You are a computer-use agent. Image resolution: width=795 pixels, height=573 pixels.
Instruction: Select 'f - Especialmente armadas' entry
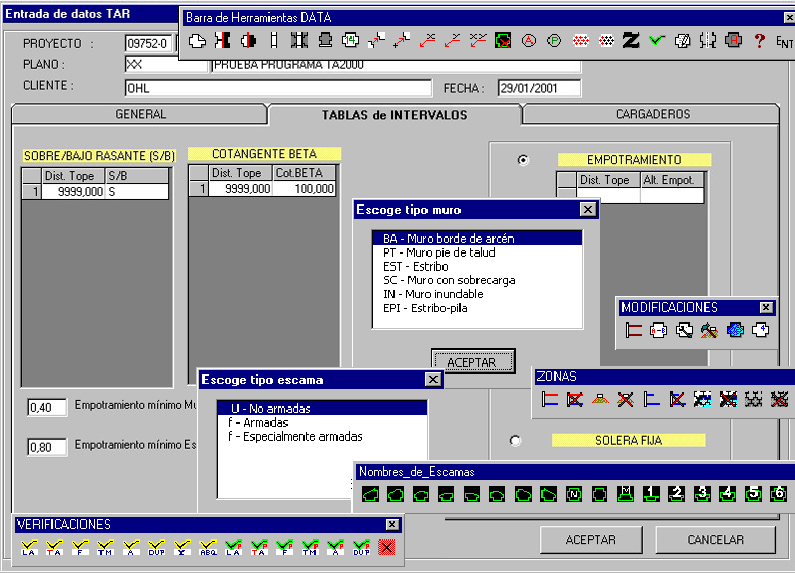322,437
